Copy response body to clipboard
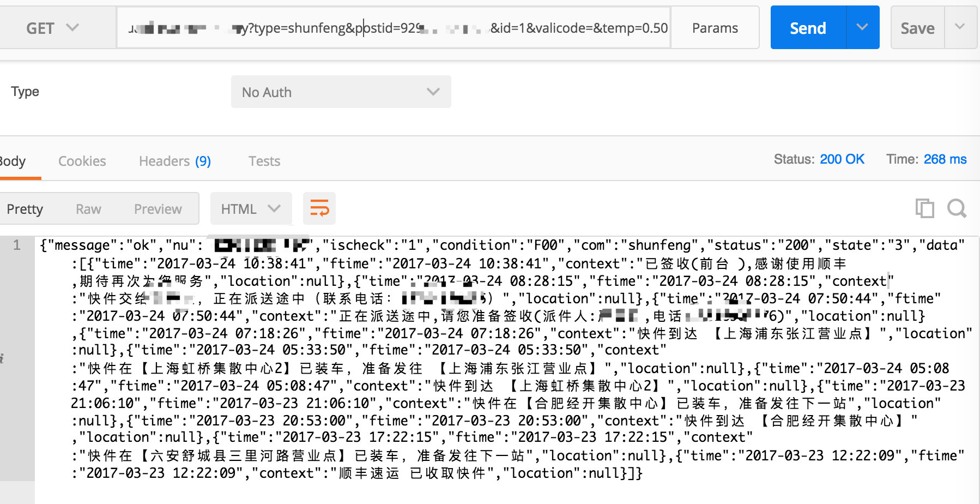This screenshot has width=980, height=504. tap(924, 208)
